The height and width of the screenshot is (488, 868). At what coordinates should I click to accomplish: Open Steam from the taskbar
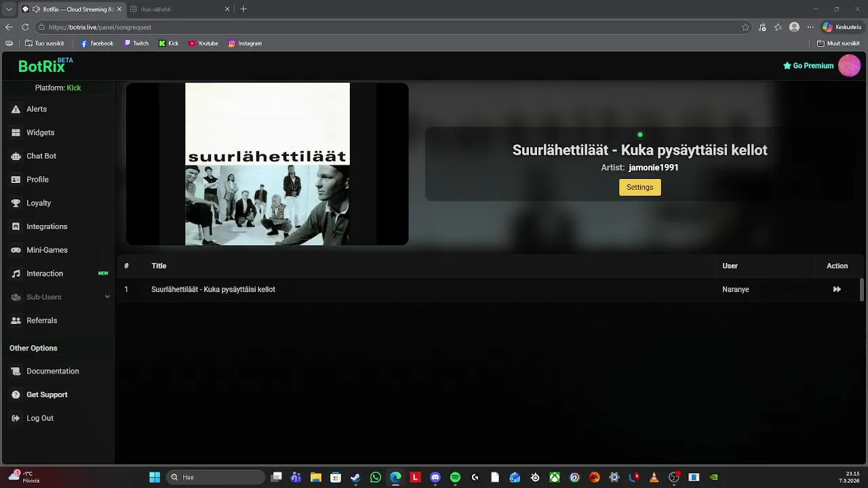[355, 477]
